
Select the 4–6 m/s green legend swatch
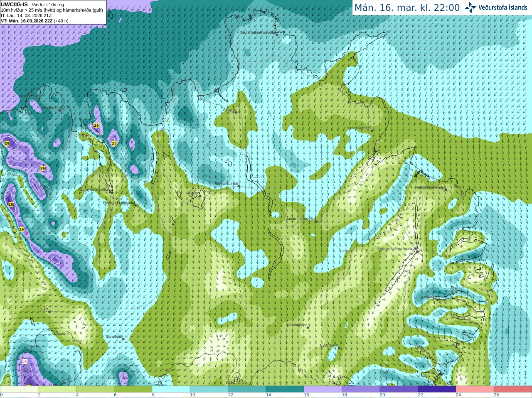tap(95, 389)
